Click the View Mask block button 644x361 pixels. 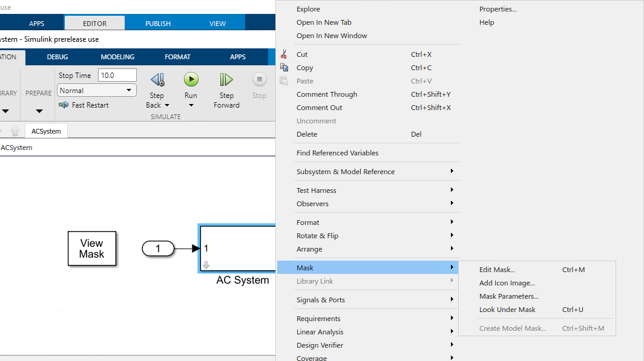[x=91, y=249]
